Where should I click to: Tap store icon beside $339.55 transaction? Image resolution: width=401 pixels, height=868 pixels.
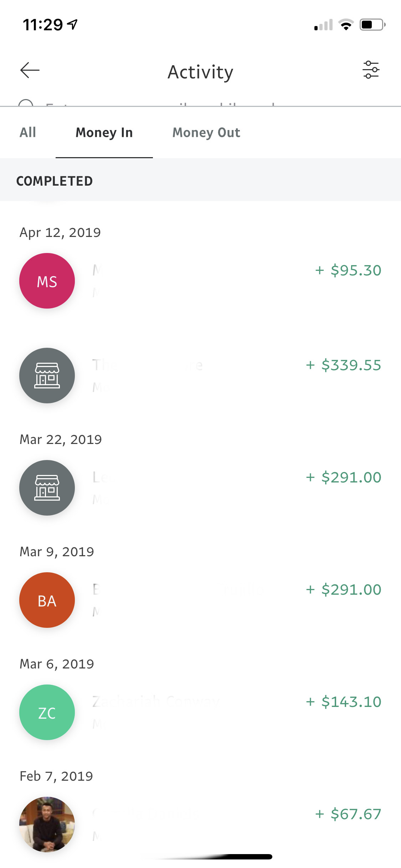[47, 376]
